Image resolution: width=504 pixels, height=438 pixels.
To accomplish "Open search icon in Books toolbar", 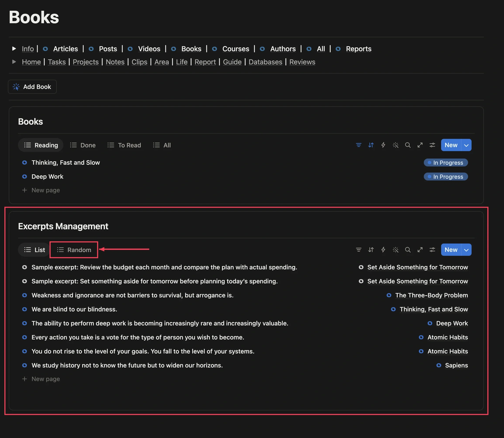I will click(x=408, y=145).
